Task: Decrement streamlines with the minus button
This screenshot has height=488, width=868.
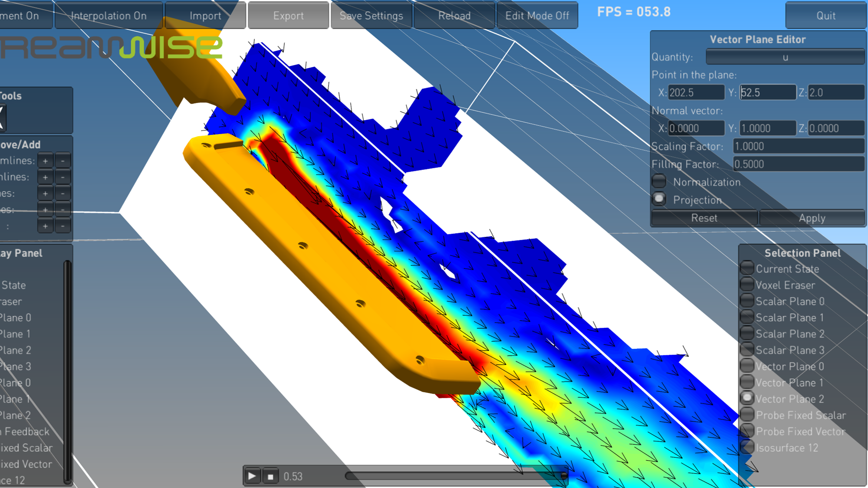Action: tap(62, 160)
